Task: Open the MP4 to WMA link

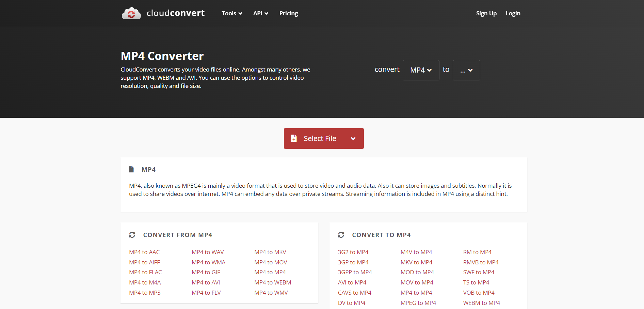Action: click(x=209, y=262)
